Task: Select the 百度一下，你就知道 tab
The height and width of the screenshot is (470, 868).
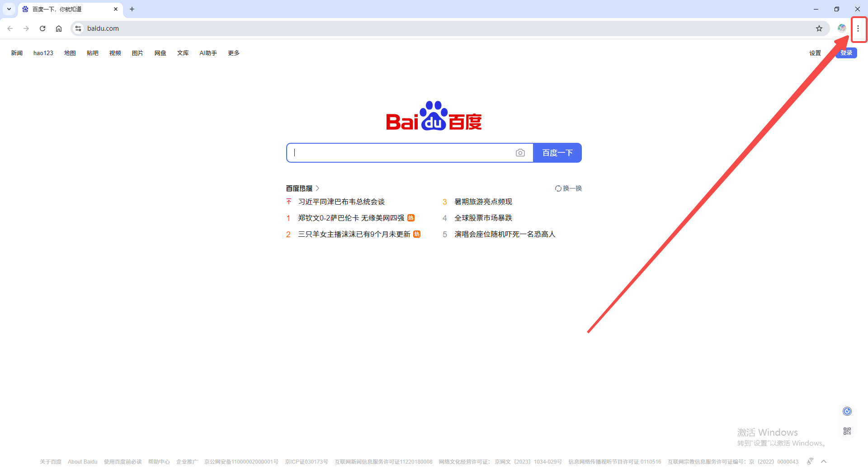Action: pyautogui.click(x=70, y=9)
